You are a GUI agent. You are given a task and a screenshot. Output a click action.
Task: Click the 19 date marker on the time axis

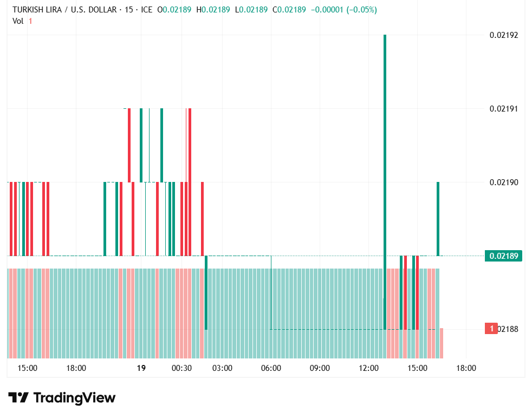[140, 368]
